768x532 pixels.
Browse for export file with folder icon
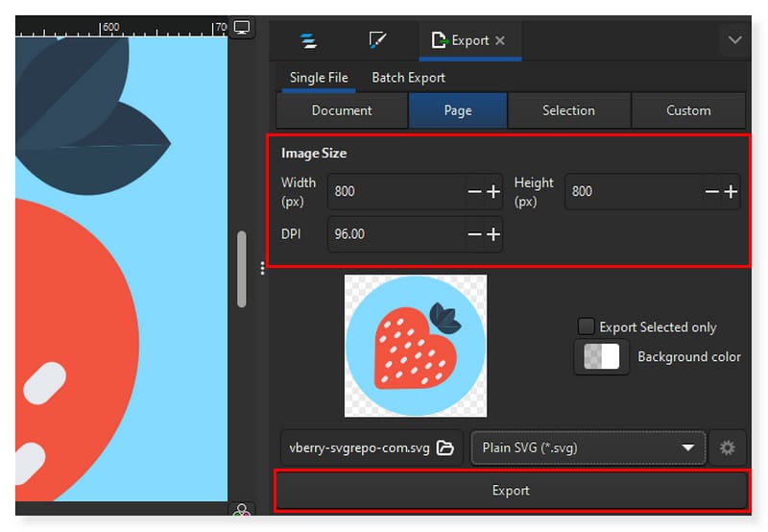[x=445, y=448]
